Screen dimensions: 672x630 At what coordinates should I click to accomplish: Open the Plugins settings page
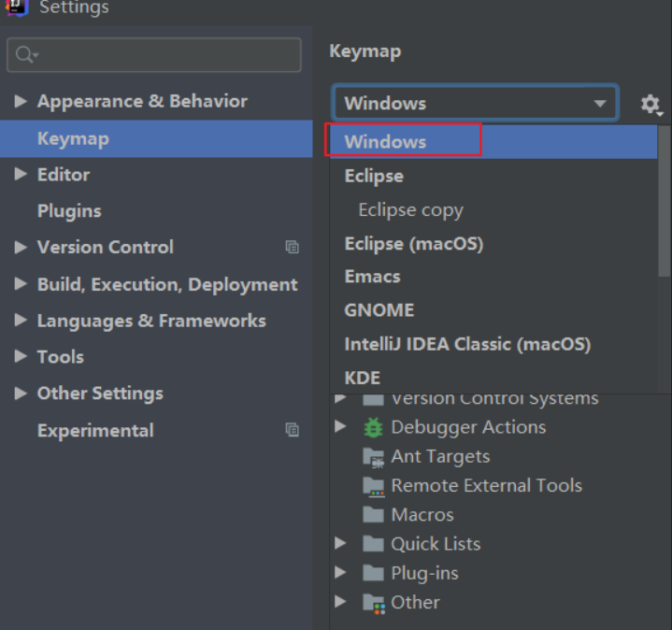pyautogui.click(x=69, y=211)
